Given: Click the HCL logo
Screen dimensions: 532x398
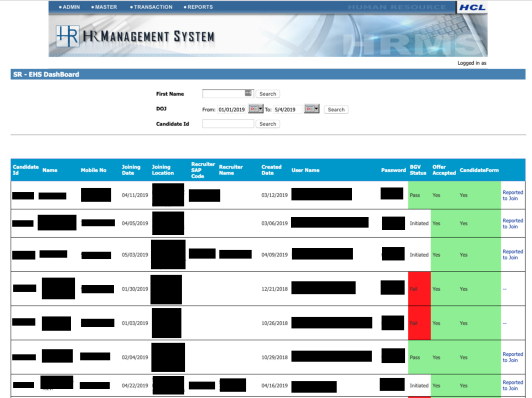Looking at the screenshot, I should tap(472, 7).
